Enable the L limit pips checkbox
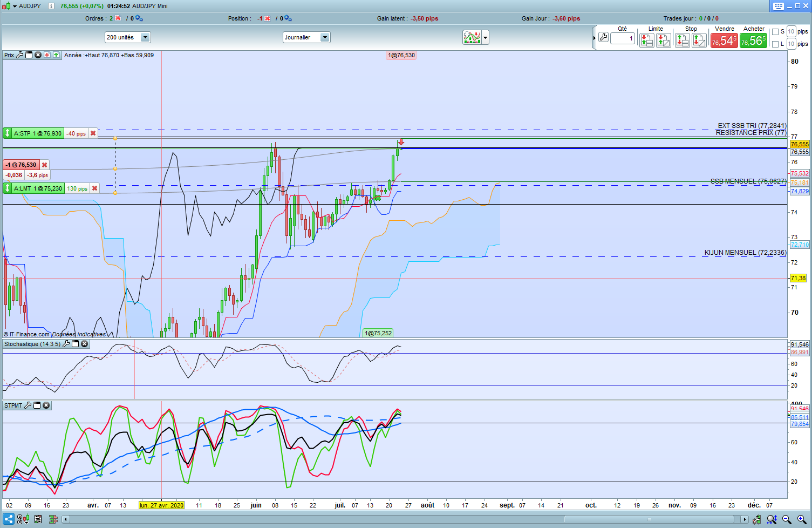The image size is (812, 528). 775,44
